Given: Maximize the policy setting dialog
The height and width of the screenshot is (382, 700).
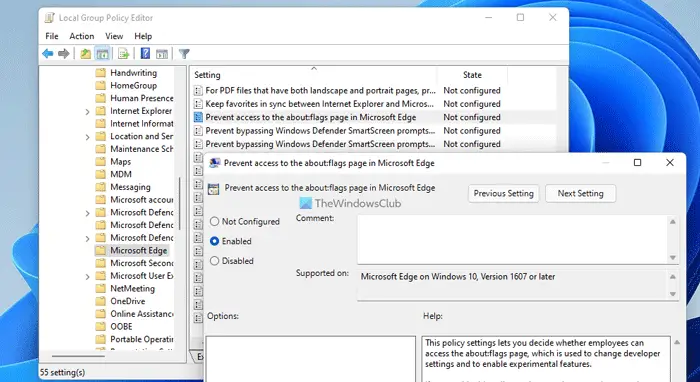Looking at the screenshot, I should coord(638,162).
